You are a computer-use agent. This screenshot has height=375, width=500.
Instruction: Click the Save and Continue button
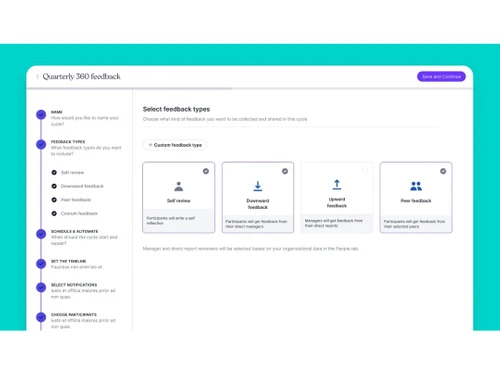point(441,76)
